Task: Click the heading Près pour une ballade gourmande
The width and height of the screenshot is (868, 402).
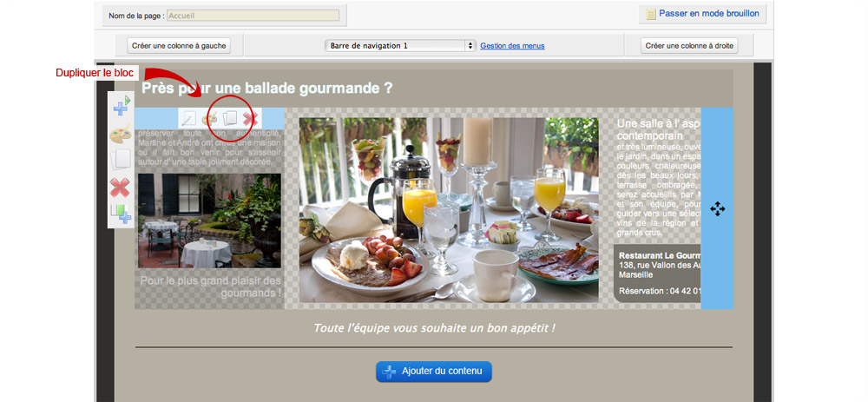Action: pos(266,88)
